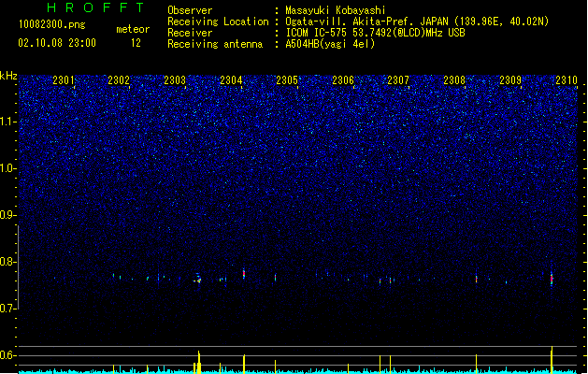Click the gray frequency range bracket on left axis

pos(18,267)
